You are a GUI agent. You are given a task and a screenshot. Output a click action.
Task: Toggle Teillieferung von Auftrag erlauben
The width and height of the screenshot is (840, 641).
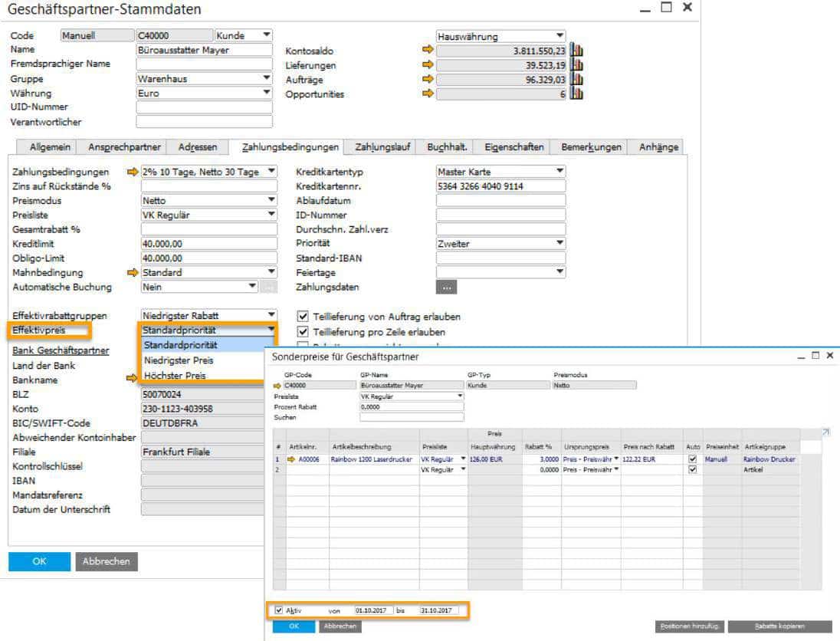click(x=303, y=316)
